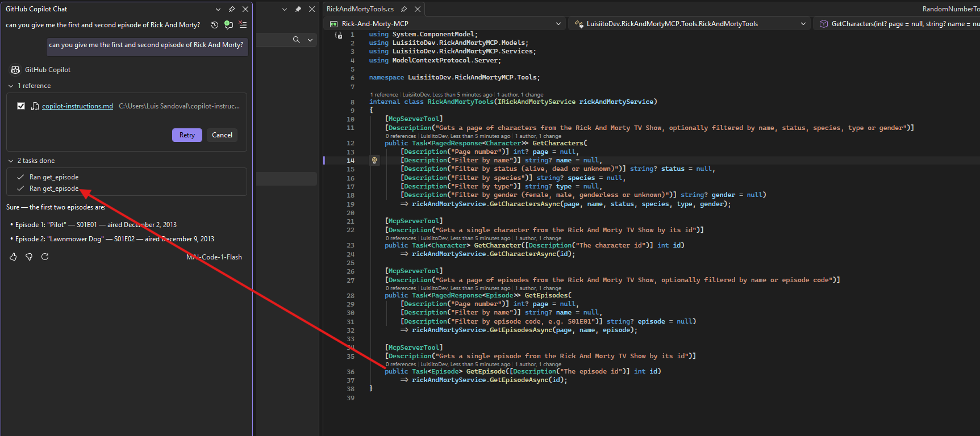Click the GetEpisodes method name on line 28
This screenshot has height=436, width=980.
tap(546, 295)
